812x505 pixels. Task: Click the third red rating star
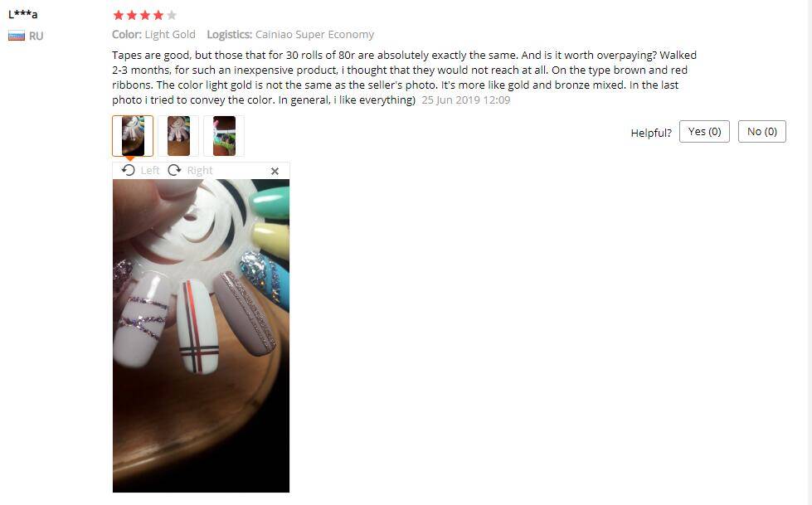click(x=145, y=15)
